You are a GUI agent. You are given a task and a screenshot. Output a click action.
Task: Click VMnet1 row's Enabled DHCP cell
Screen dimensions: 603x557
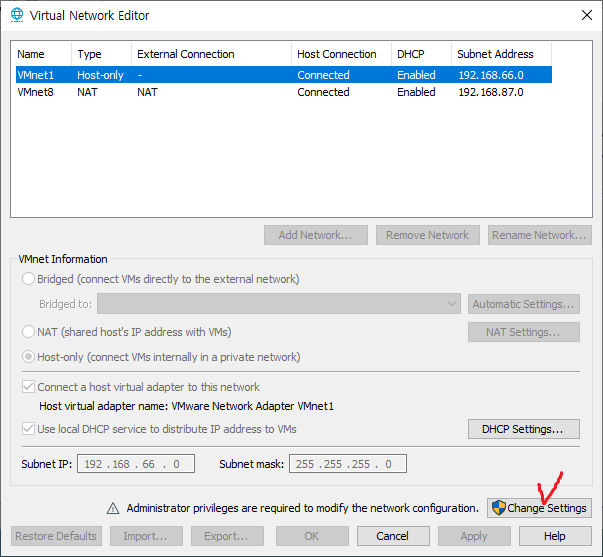pos(416,75)
